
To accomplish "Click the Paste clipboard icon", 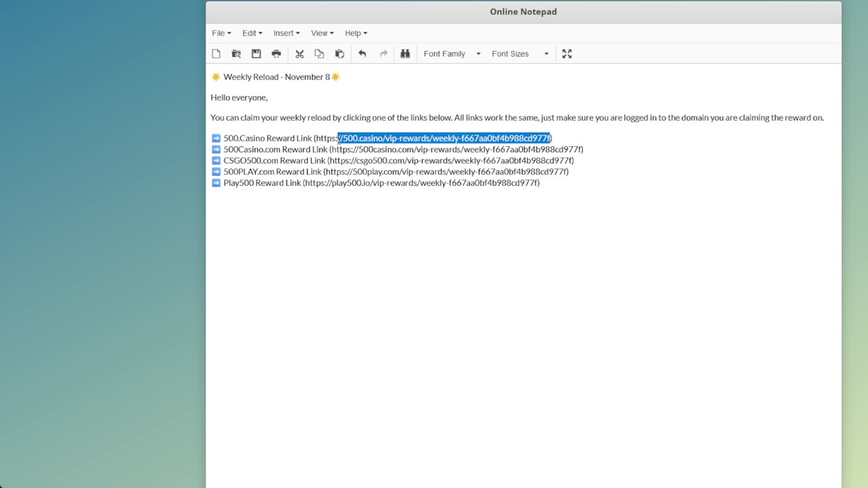I will tap(340, 54).
